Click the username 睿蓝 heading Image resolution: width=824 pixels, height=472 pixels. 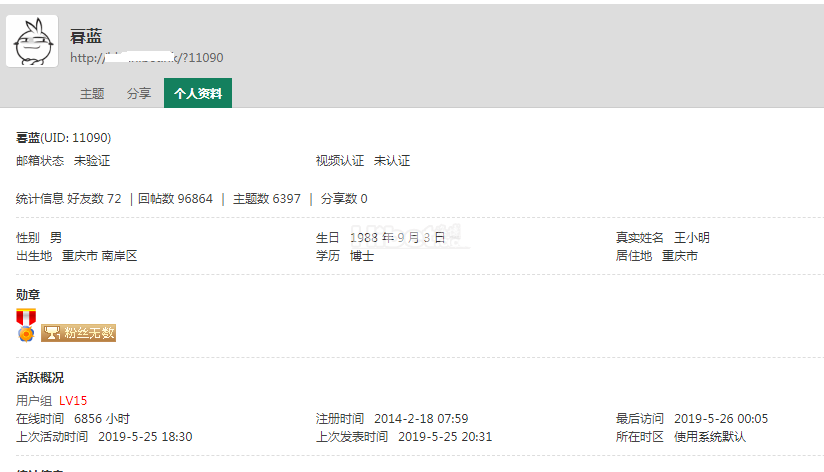86,37
